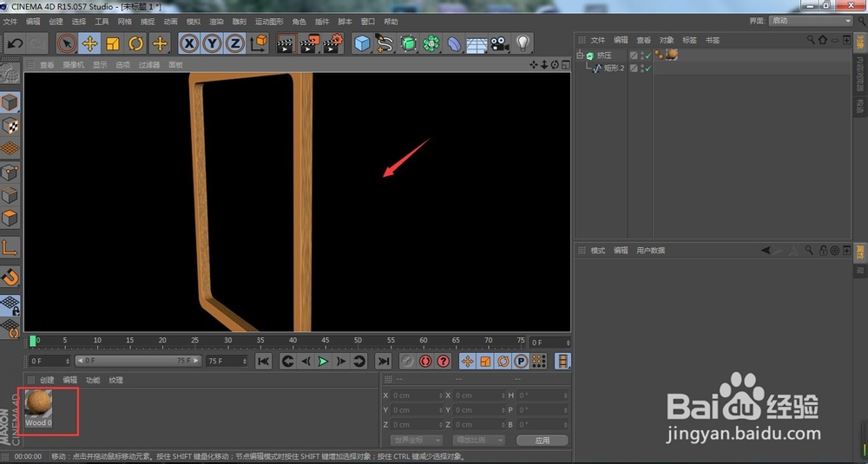The width and height of the screenshot is (868, 464).
Task: Open the 纹理 menu in Material Manager
Action: [115, 380]
